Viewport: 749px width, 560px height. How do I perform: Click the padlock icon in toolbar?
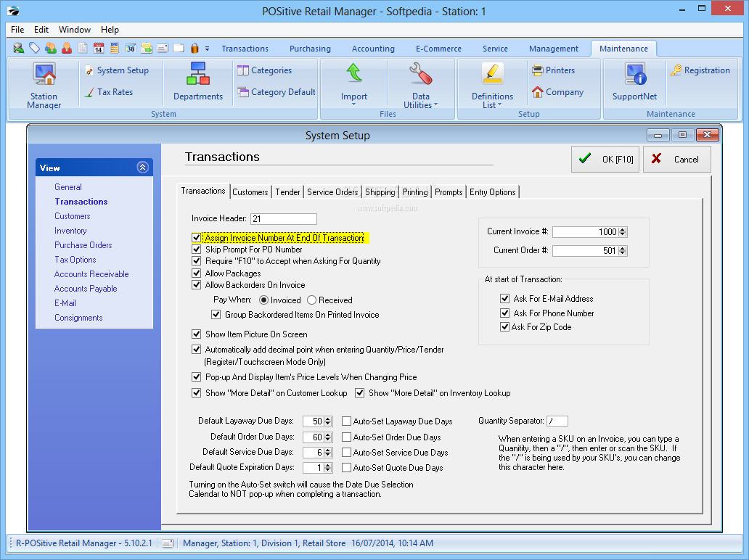[x=195, y=48]
